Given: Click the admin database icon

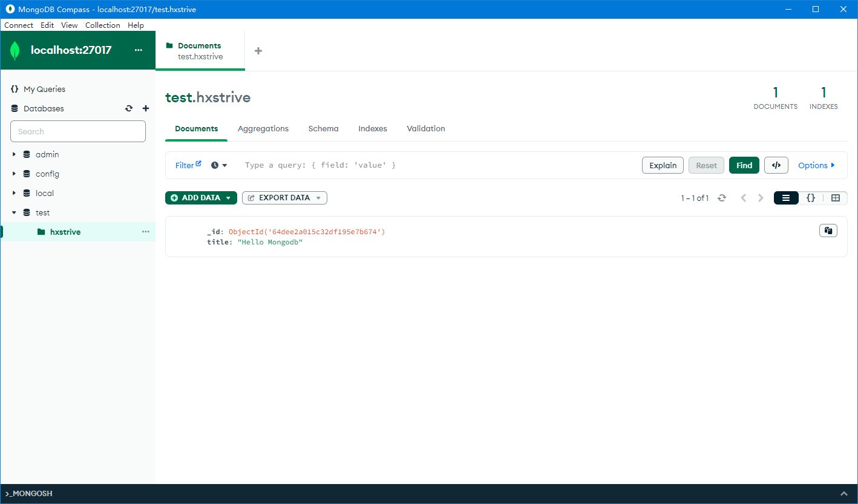Looking at the screenshot, I should pos(27,154).
